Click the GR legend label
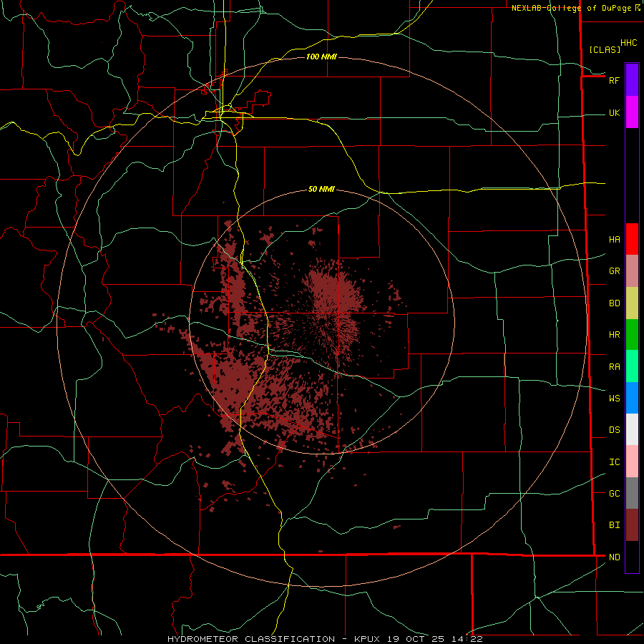Screen dimensions: 644x644 (x=614, y=271)
